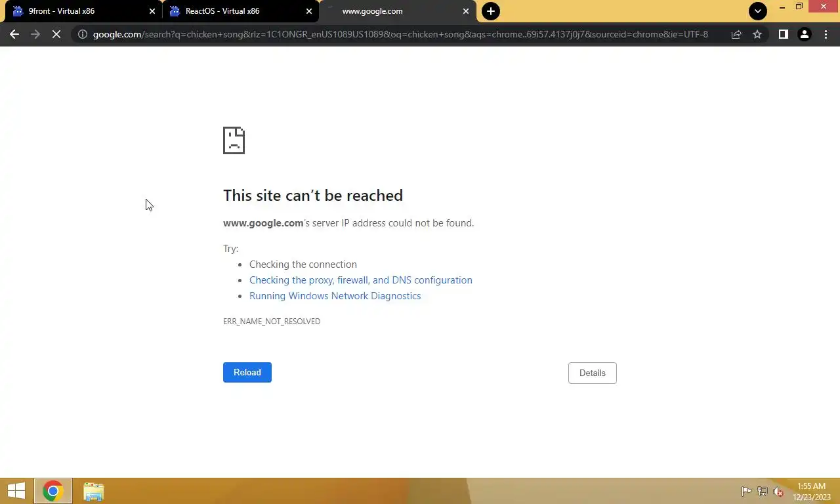Open the Windows Start menu
The image size is (840, 504).
(x=16, y=491)
